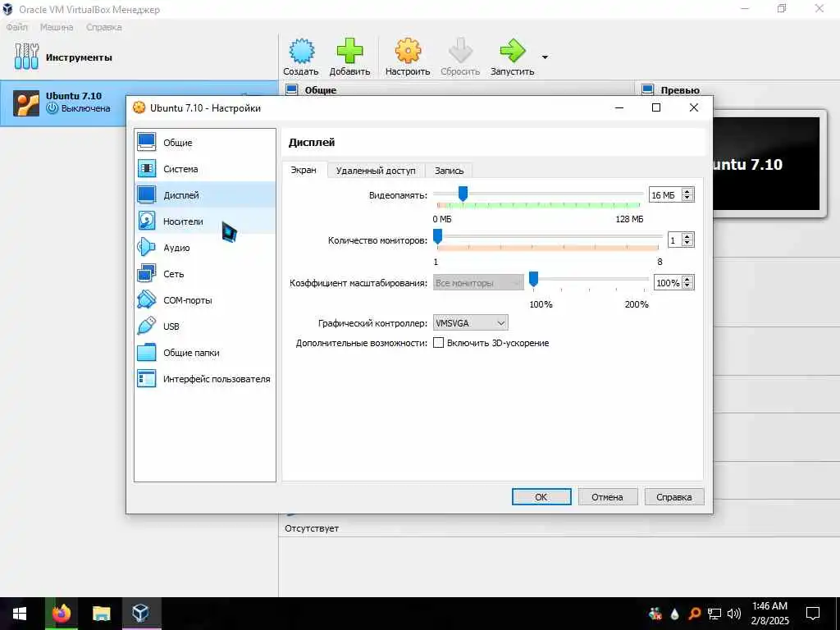
Task: Select the Ubuntu 7.10 virtual machine
Action: point(62,103)
